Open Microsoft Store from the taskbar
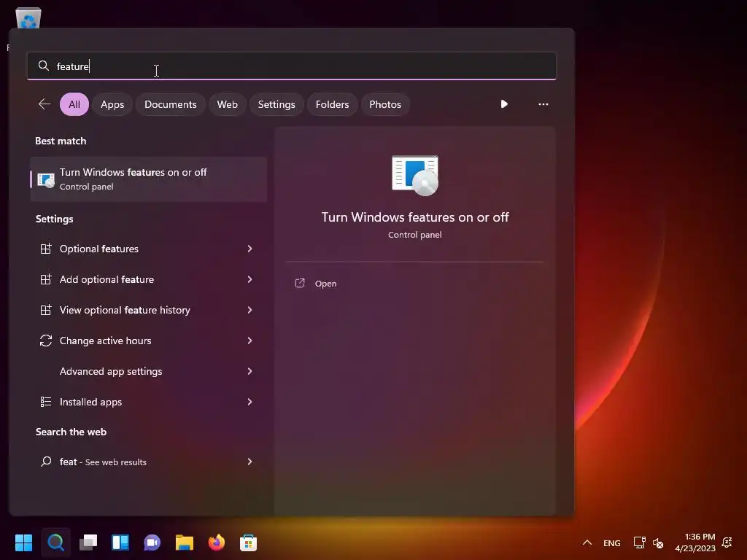This screenshot has height=560, width=747. [x=248, y=542]
